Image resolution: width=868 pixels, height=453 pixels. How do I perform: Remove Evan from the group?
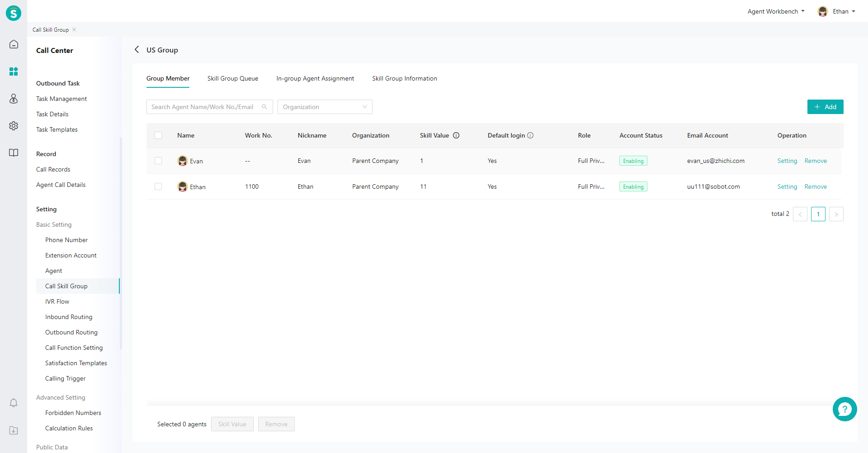coord(816,161)
